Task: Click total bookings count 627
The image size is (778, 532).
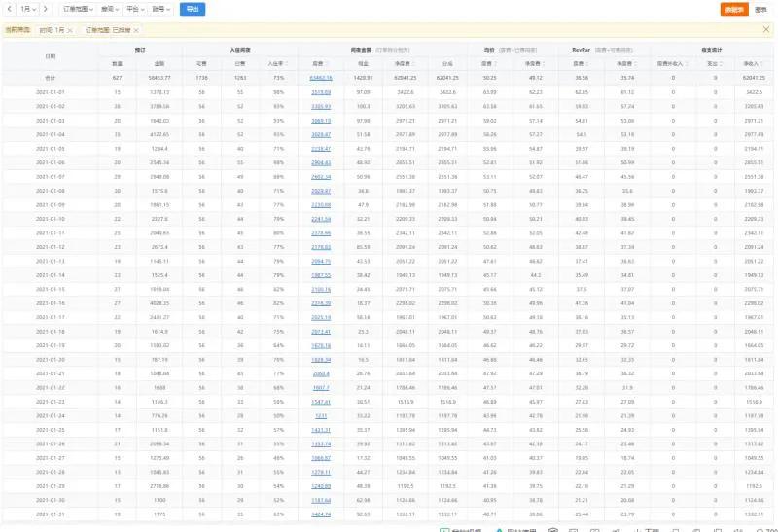Action: click(117, 78)
